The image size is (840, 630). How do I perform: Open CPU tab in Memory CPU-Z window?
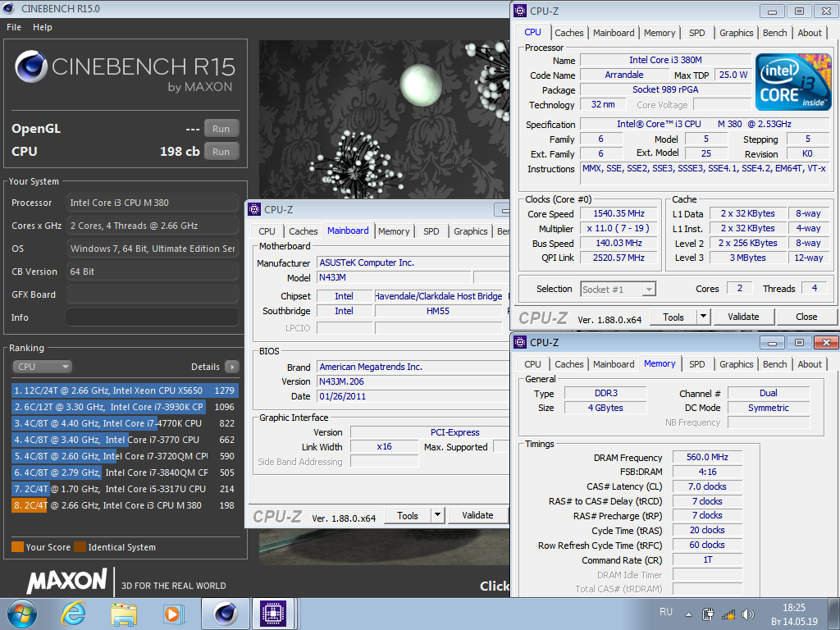point(532,364)
